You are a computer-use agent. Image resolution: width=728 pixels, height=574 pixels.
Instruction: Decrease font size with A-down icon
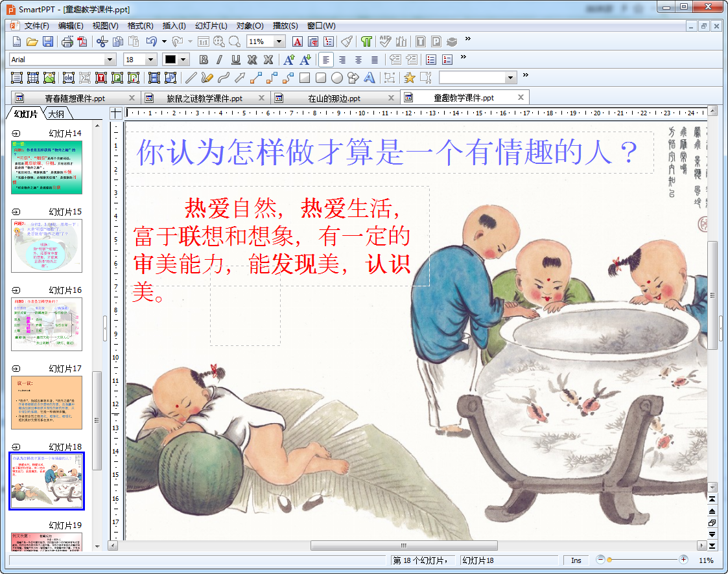pos(305,60)
